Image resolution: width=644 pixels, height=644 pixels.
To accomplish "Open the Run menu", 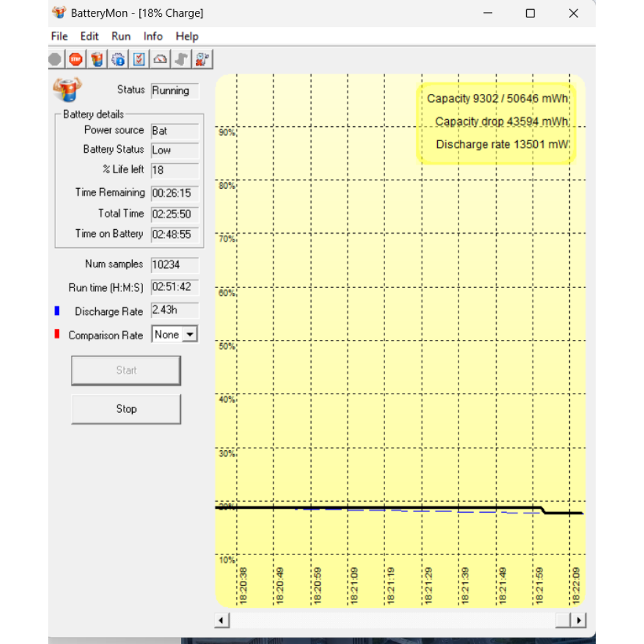I will tap(121, 36).
